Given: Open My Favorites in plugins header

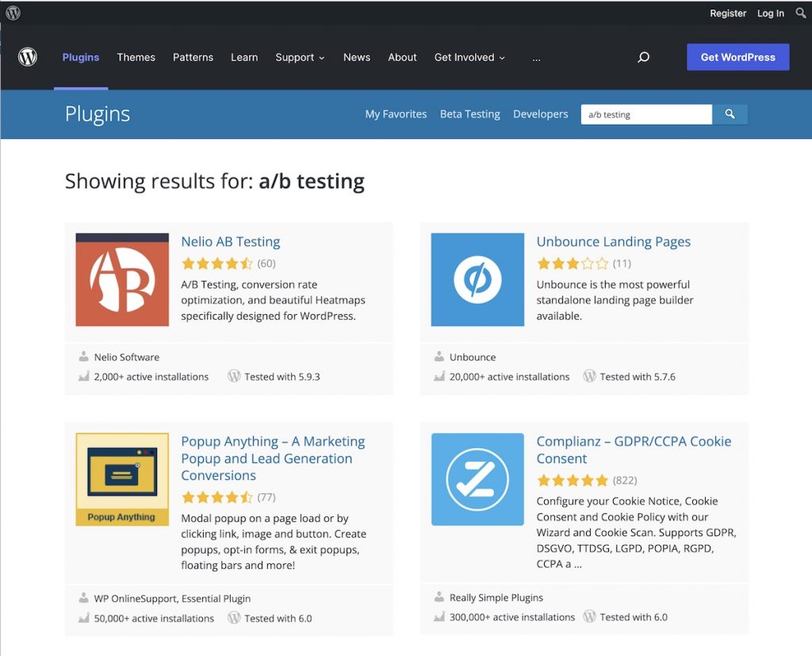Looking at the screenshot, I should [x=396, y=114].
